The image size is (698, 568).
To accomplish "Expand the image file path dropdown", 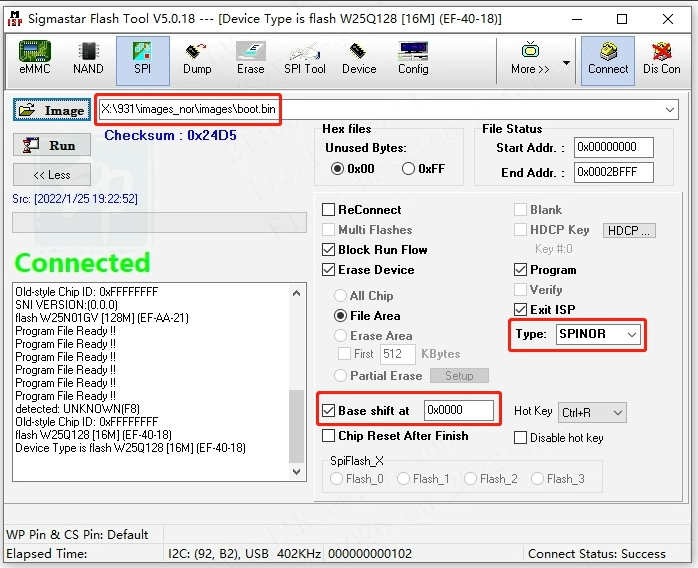I will click(669, 110).
